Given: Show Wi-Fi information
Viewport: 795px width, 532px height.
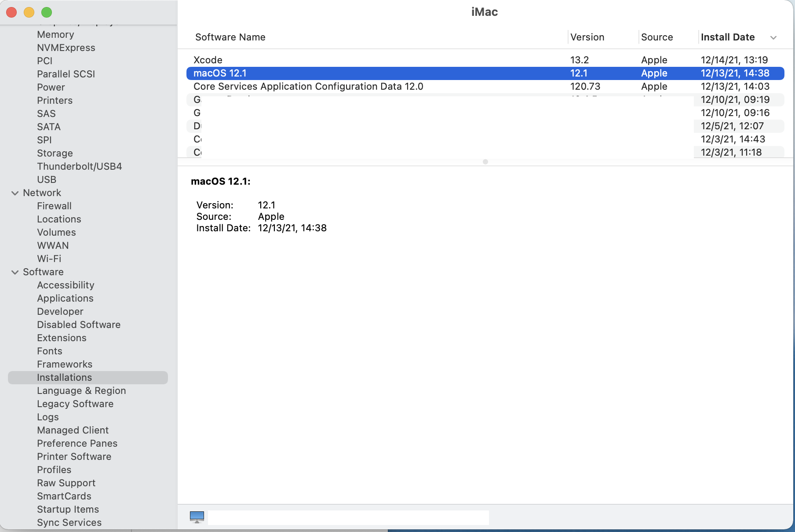Looking at the screenshot, I should tap(49, 259).
